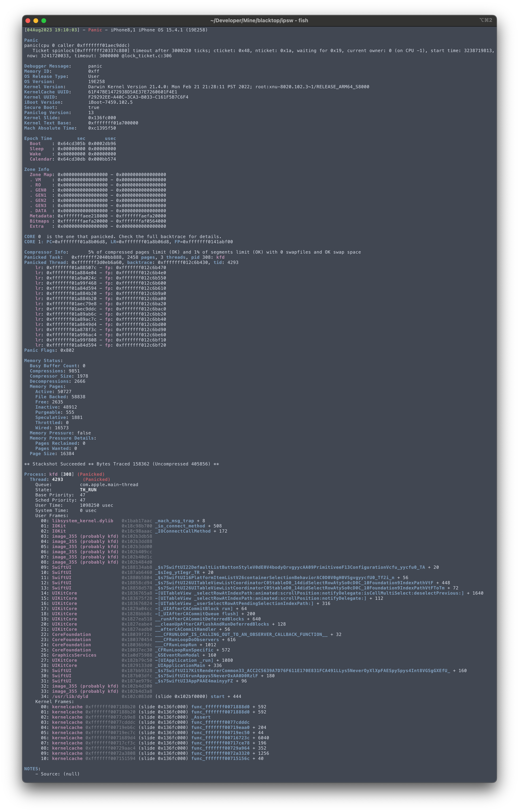Click the green zoom window button
This screenshot has height=812, width=519.
tap(44, 21)
